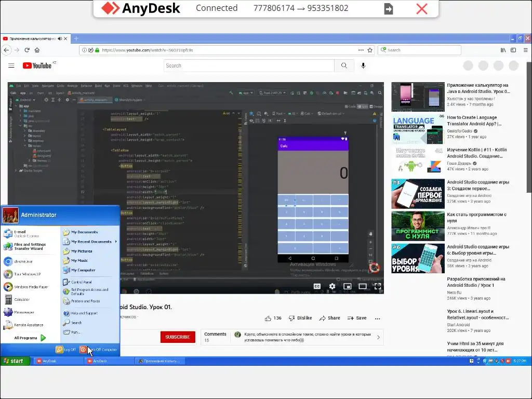The image size is (532, 399).
Task: Click Turn Off Computer button
Action: (x=99, y=350)
